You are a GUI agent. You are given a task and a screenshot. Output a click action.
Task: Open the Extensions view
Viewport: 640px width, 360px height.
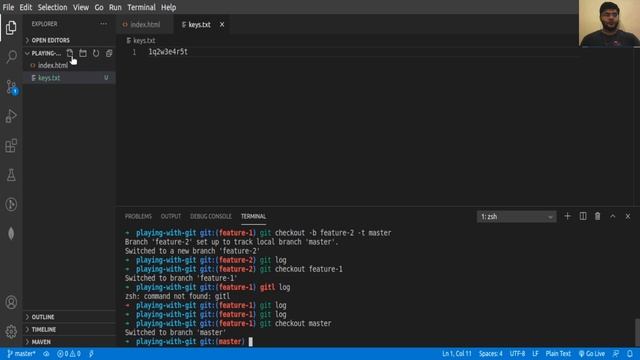pos(11,146)
